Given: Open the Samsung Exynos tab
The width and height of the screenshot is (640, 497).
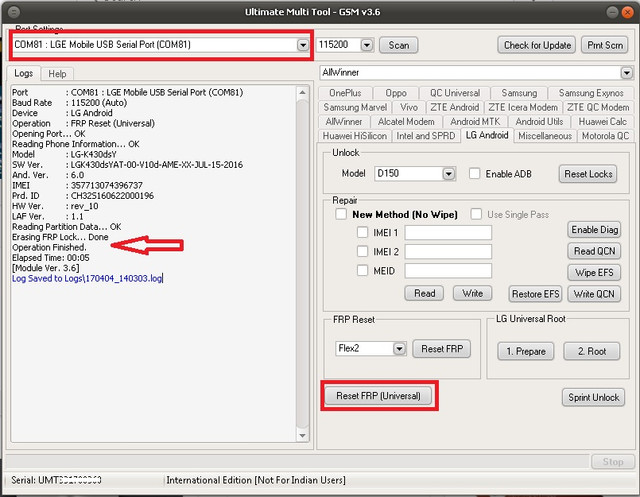Looking at the screenshot, I should click(591, 93).
